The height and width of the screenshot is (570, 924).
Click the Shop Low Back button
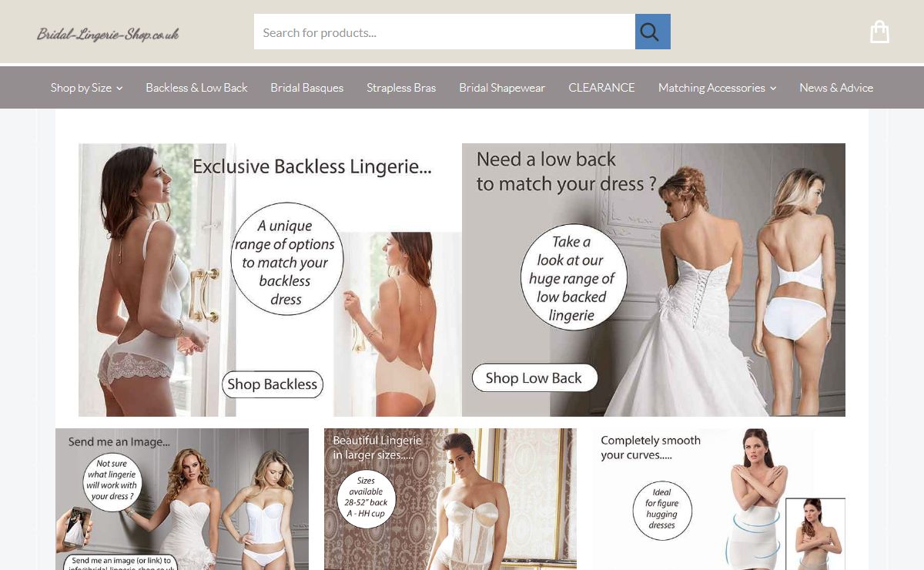[x=534, y=378]
